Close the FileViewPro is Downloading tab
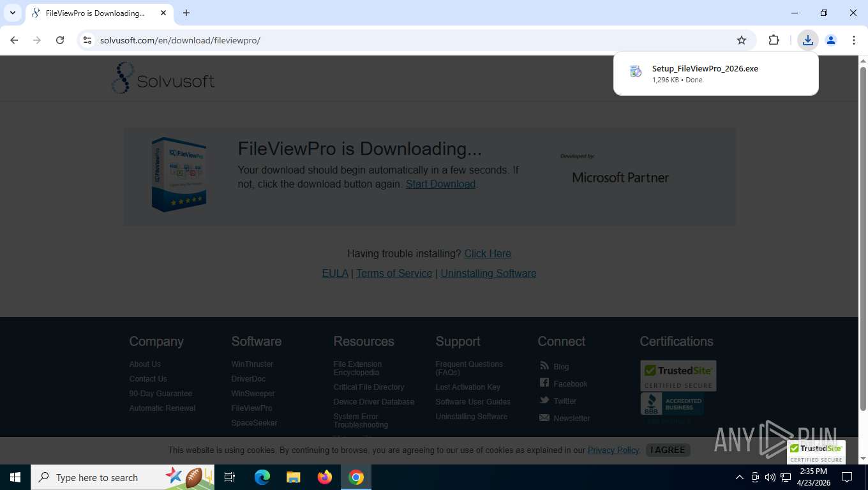Viewport: 868px width, 490px height. (x=163, y=13)
